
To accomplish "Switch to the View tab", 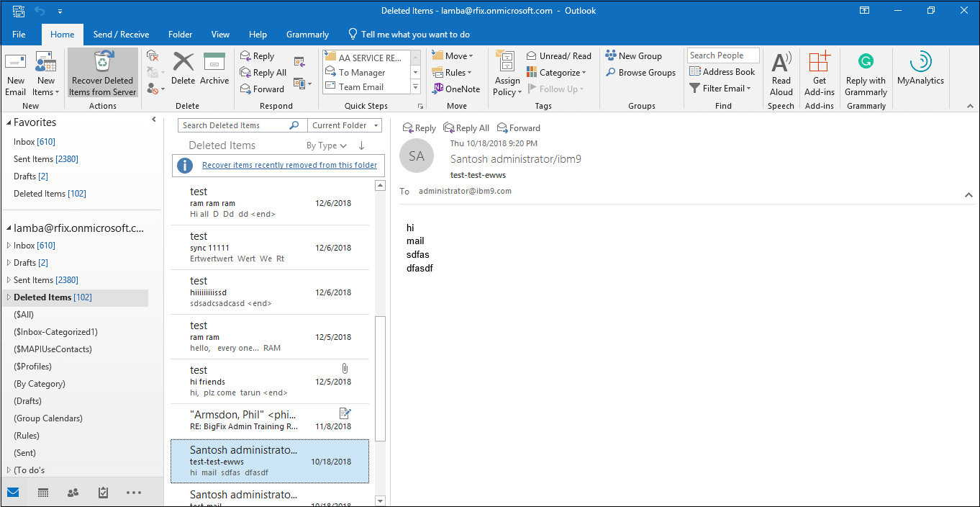I will click(x=220, y=35).
